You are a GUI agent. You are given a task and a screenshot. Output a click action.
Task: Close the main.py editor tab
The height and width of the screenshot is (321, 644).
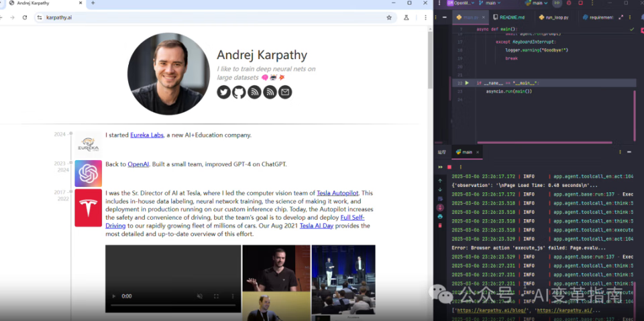coord(484,17)
